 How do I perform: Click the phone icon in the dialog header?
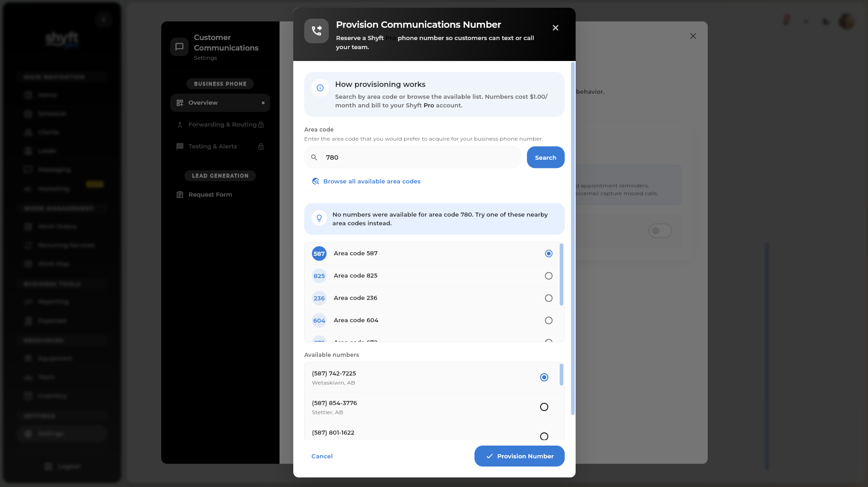point(316,30)
